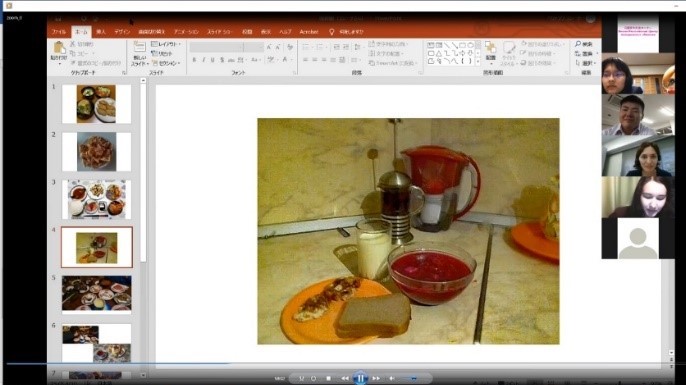The height and width of the screenshot is (385, 686).
Task: Click the Italic formatting icon
Action: point(203,60)
